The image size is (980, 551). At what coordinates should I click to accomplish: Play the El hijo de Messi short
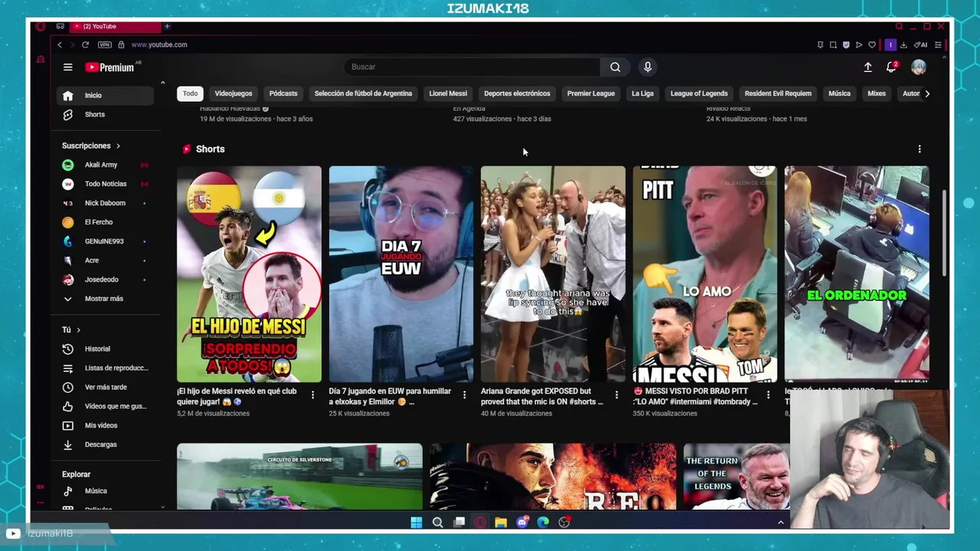click(x=249, y=274)
